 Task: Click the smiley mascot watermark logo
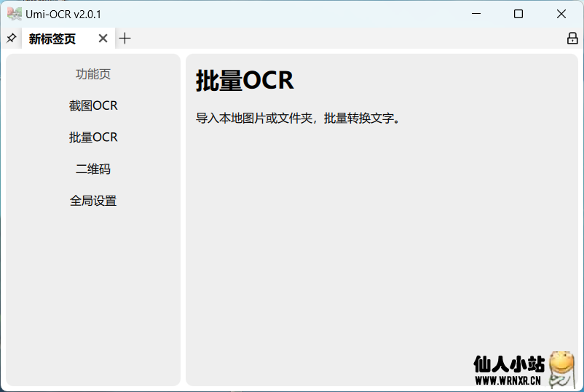[561, 369]
